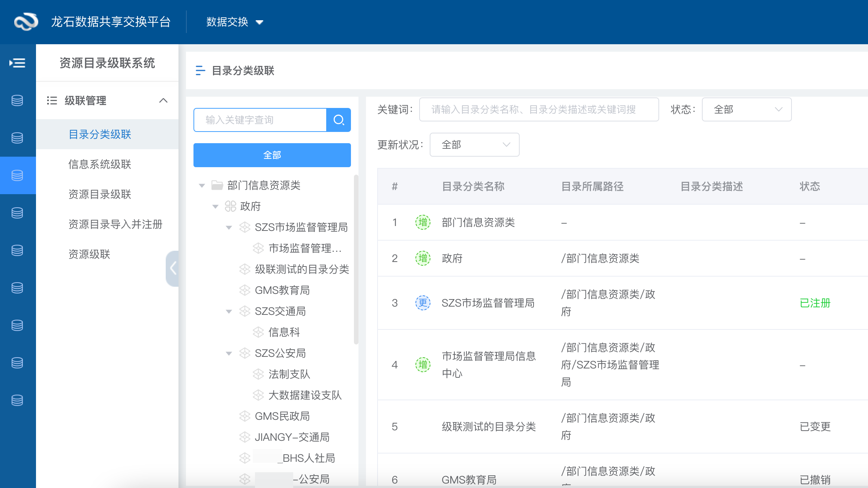
Task: Click the hamburger menu icon atop the sidebar
Action: tap(17, 63)
